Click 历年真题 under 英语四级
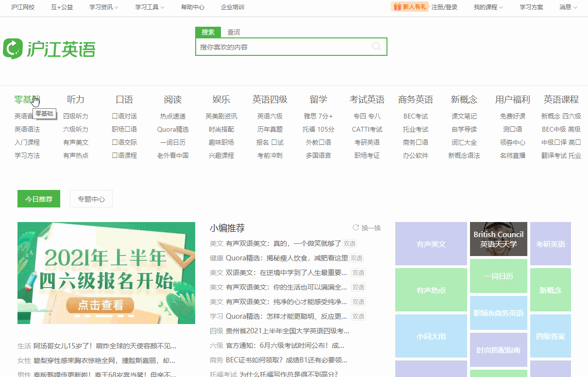This screenshot has width=588, height=377. point(270,129)
